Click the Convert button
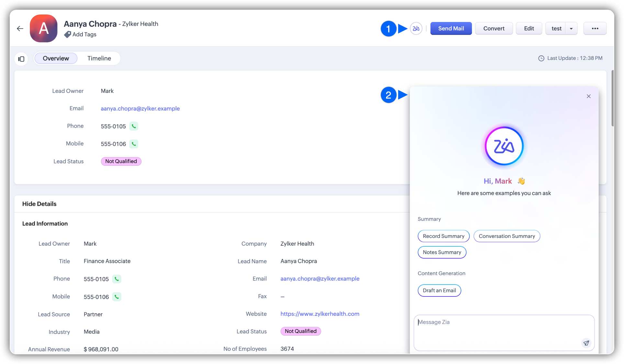 pos(494,28)
